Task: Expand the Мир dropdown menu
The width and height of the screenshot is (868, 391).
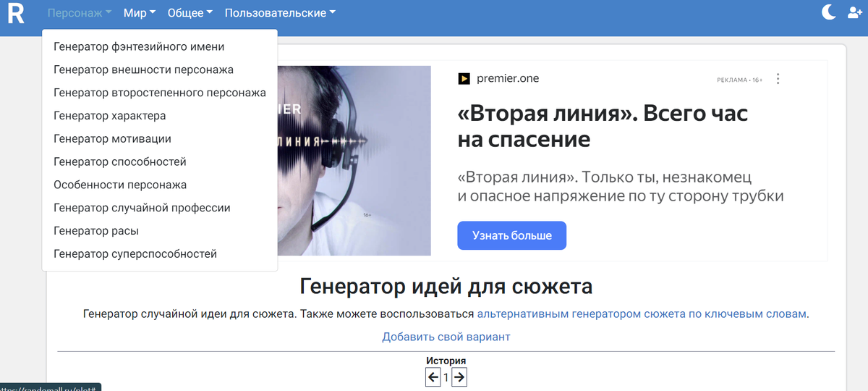Action: point(140,13)
